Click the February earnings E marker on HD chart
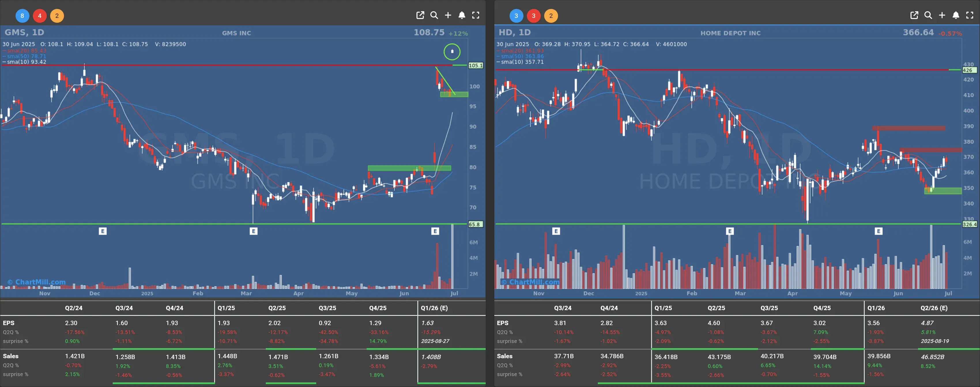 pyautogui.click(x=730, y=231)
